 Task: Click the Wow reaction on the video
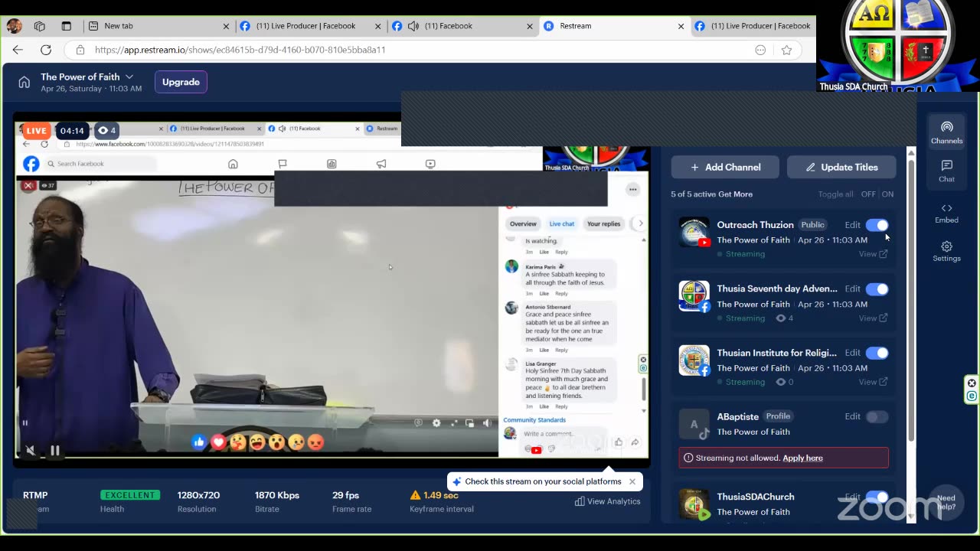click(276, 442)
